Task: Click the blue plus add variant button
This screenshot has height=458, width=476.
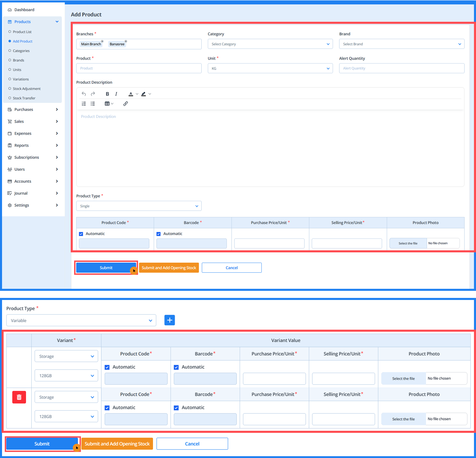Action: pos(170,320)
